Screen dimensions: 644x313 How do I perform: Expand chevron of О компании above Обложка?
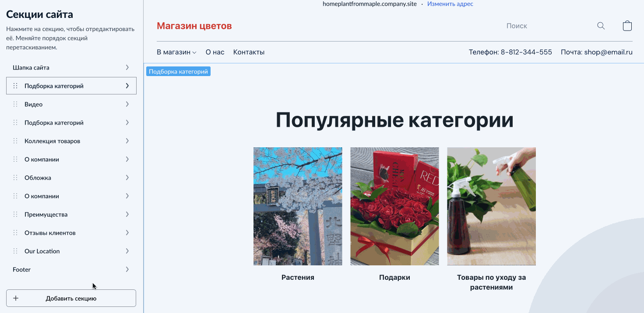coord(127,159)
